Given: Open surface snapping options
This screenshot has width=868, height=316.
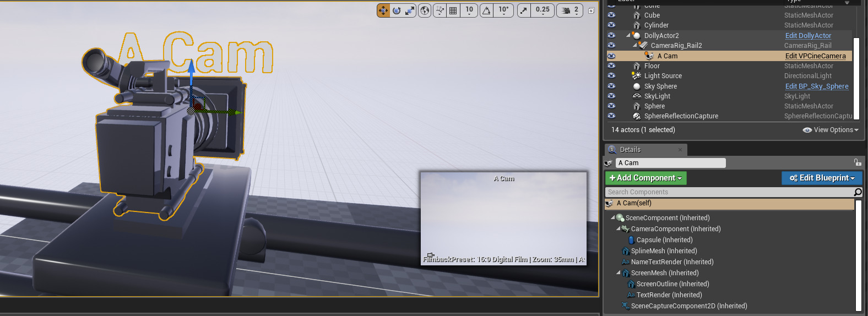Looking at the screenshot, I should click(440, 10).
